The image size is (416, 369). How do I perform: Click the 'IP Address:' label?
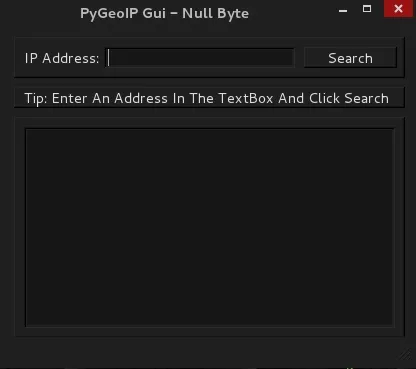click(x=62, y=58)
